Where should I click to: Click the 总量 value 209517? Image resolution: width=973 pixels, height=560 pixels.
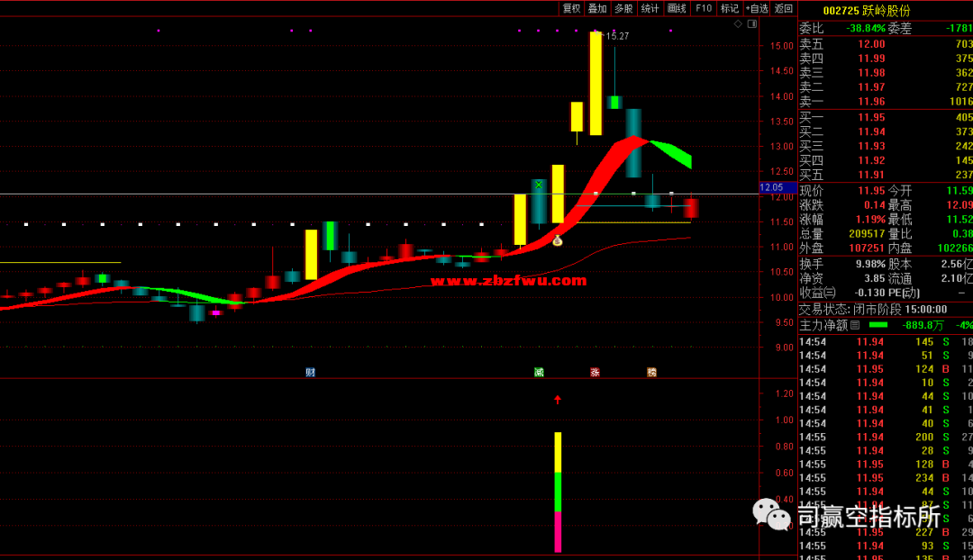pyautogui.click(x=867, y=234)
